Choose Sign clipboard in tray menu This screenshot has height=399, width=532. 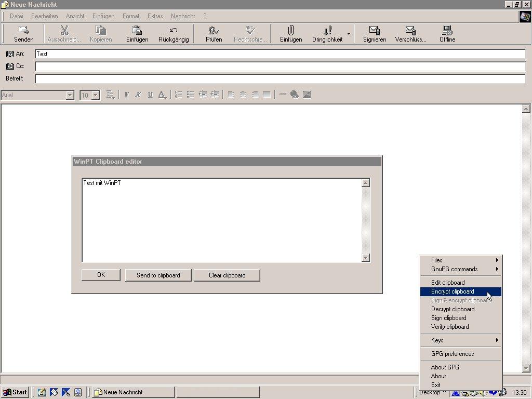(x=461, y=318)
